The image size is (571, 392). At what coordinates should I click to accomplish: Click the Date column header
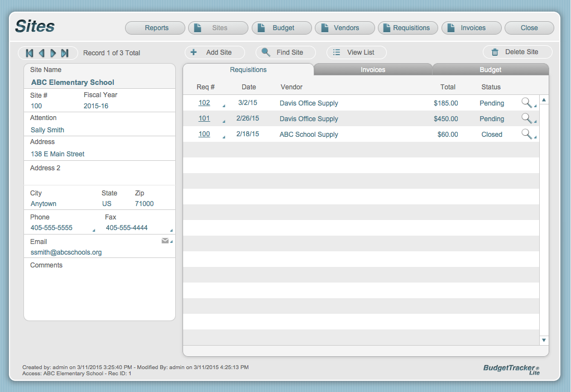[x=249, y=87]
